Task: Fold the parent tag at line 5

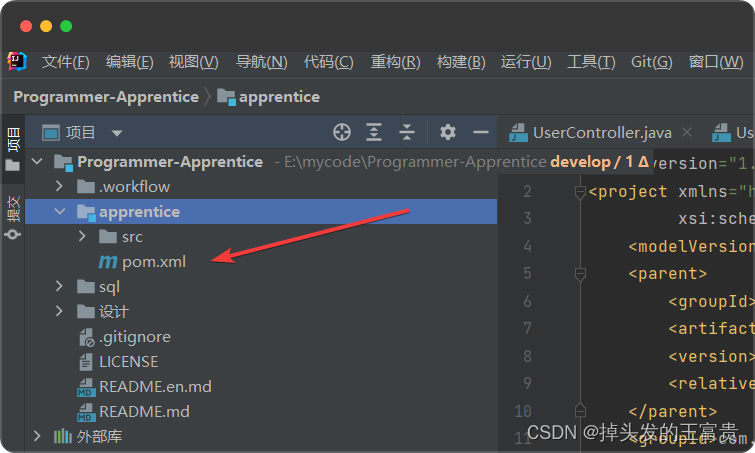Action: click(580, 274)
